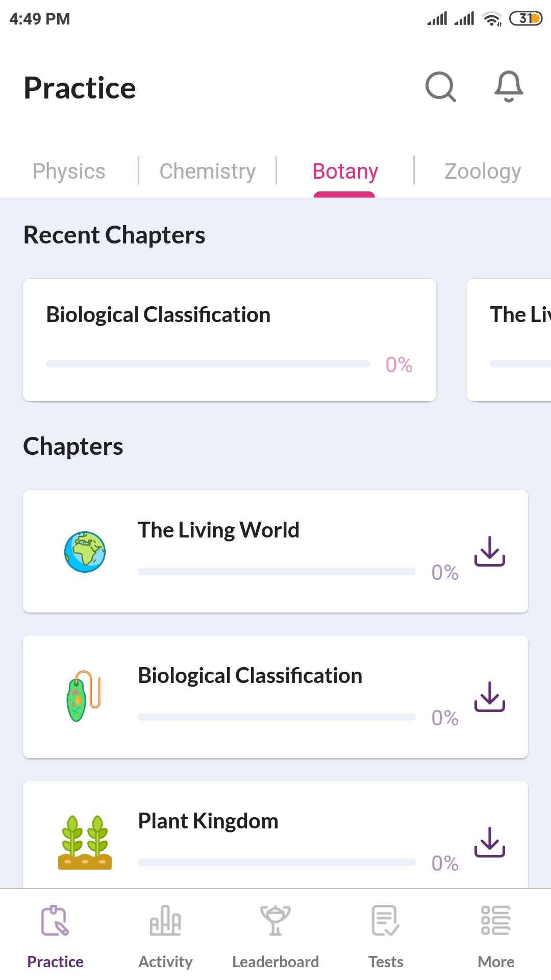Download the Biological Classification chapter
The height and width of the screenshot is (980, 551).
pos(489,698)
